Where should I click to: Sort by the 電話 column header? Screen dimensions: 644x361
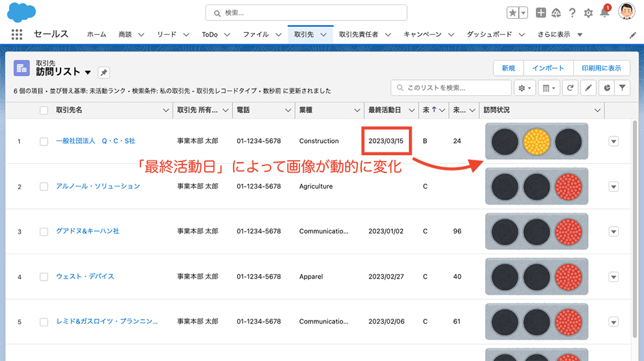pyautogui.click(x=243, y=110)
